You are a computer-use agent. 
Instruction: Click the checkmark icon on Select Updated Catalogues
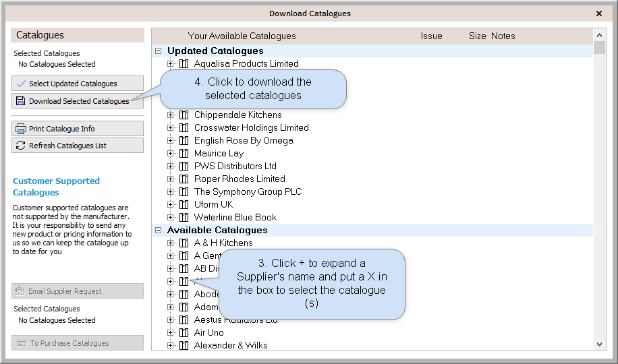click(x=21, y=84)
